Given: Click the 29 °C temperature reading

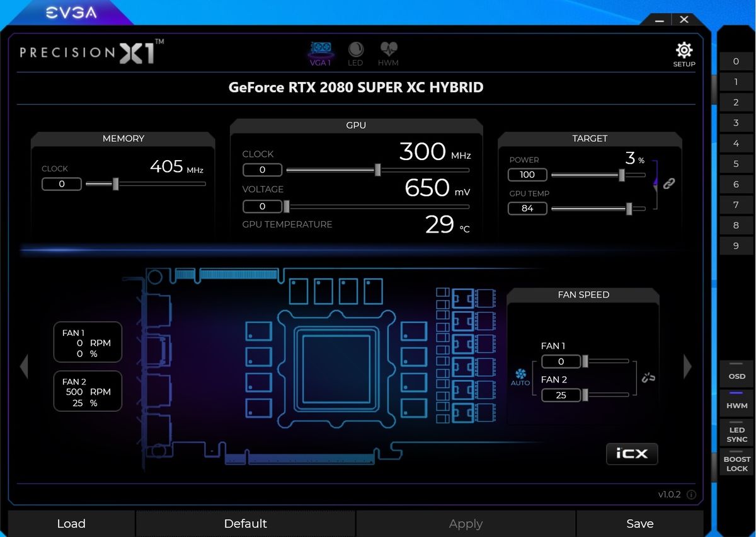Looking at the screenshot, I should [447, 224].
